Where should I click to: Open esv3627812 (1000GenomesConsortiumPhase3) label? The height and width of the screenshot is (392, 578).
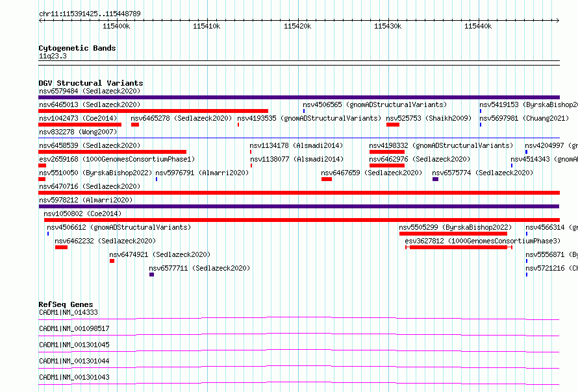[x=483, y=241]
